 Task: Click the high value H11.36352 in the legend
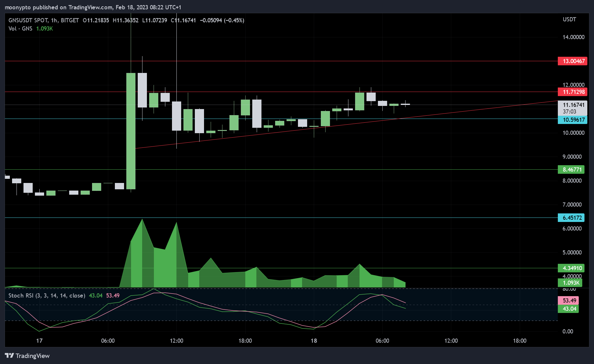pyautogui.click(x=126, y=20)
